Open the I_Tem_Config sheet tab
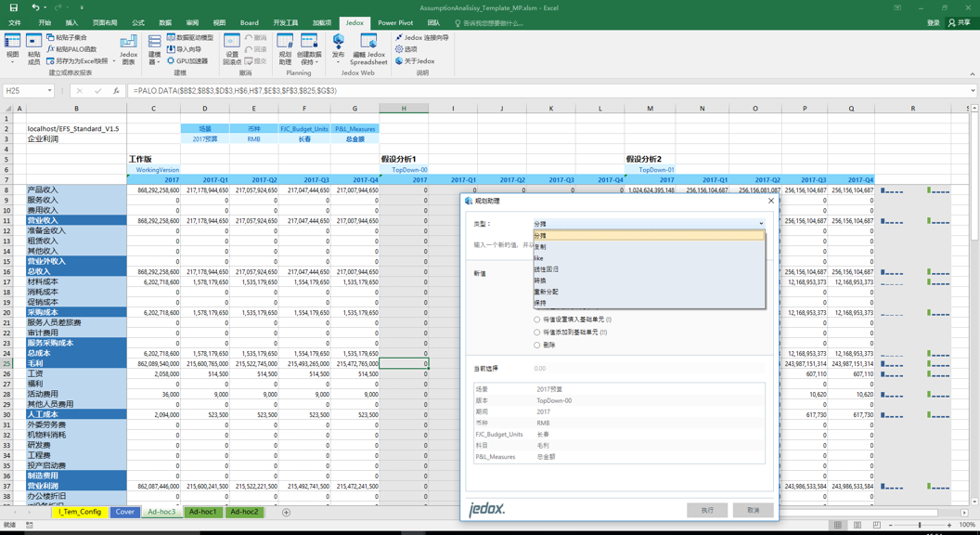This screenshot has height=535, width=980. pyautogui.click(x=80, y=512)
